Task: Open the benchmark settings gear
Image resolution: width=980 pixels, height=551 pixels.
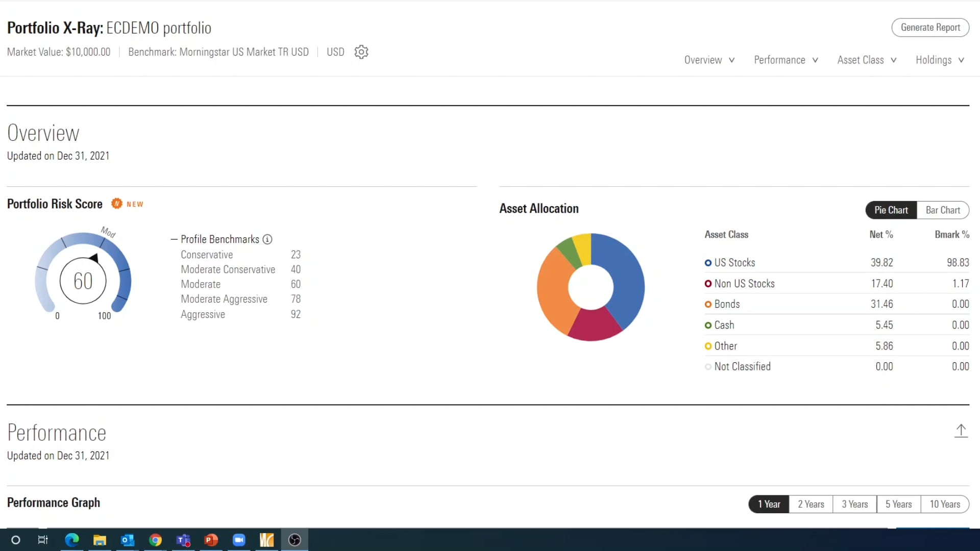Action: click(x=361, y=52)
